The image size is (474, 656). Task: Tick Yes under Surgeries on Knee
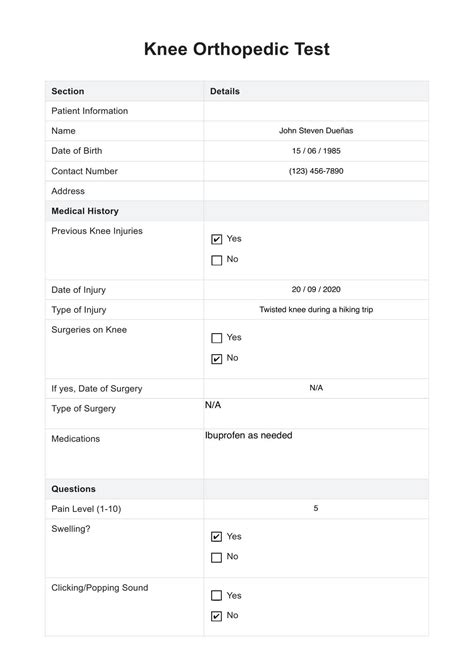(x=216, y=338)
